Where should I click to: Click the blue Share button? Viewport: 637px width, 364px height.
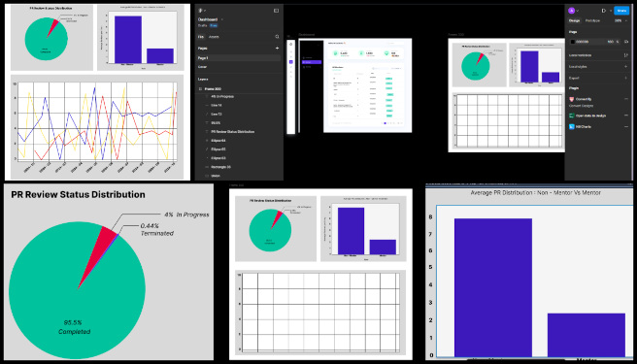[621, 11]
